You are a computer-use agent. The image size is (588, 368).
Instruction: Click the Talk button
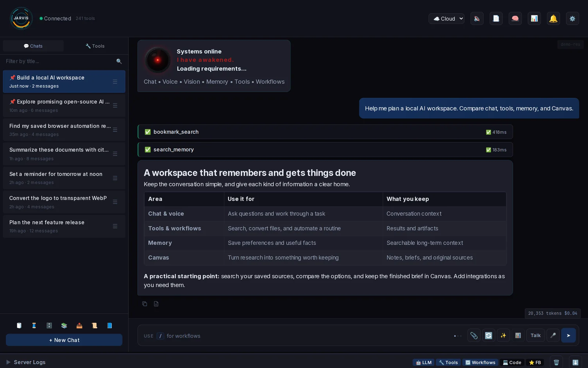535,335
